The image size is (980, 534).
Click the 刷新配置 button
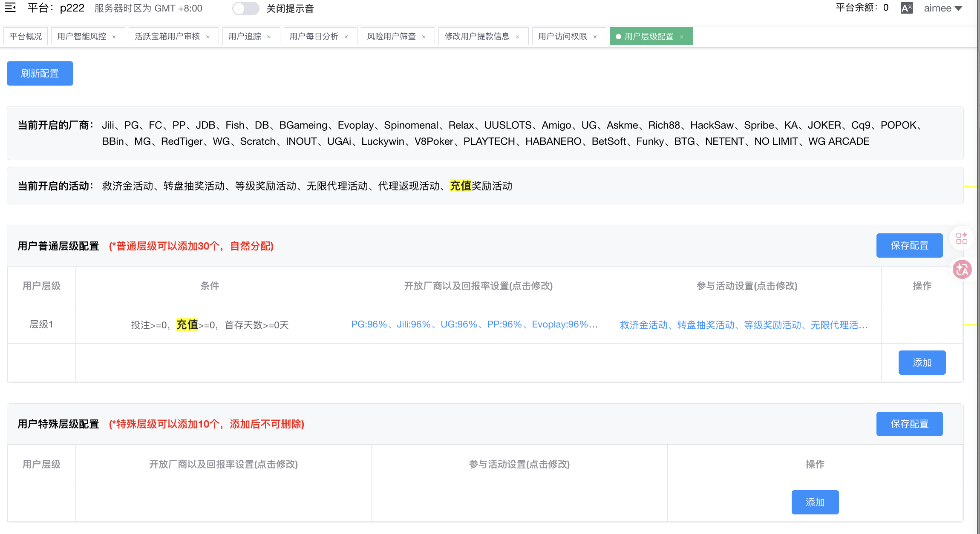click(40, 73)
